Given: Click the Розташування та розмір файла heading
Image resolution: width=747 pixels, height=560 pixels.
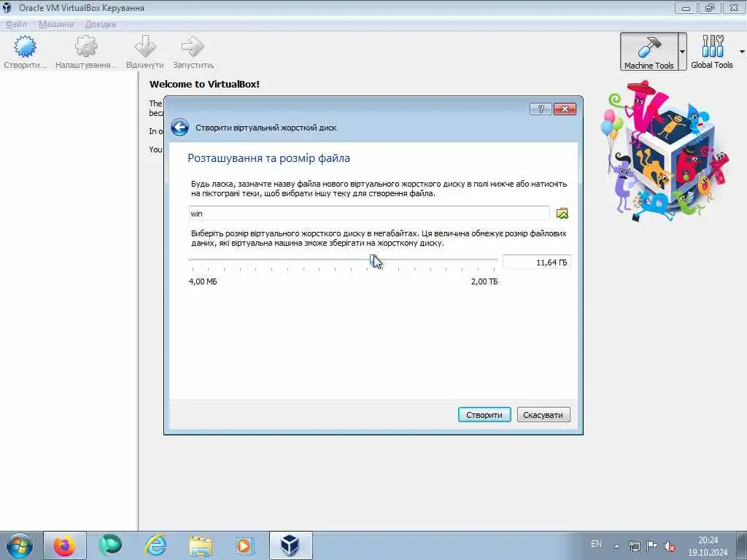Looking at the screenshot, I should click(x=268, y=158).
